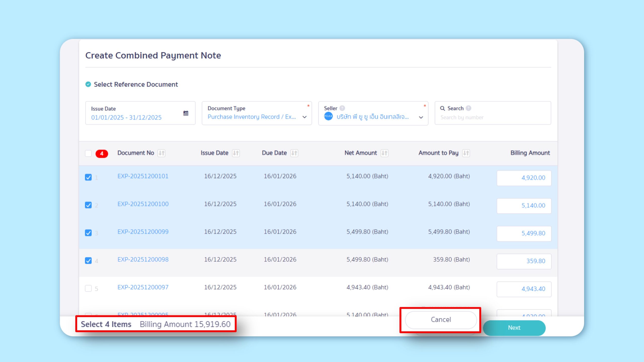644x362 pixels.
Task: Click the Next button
Action: pyautogui.click(x=514, y=328)
